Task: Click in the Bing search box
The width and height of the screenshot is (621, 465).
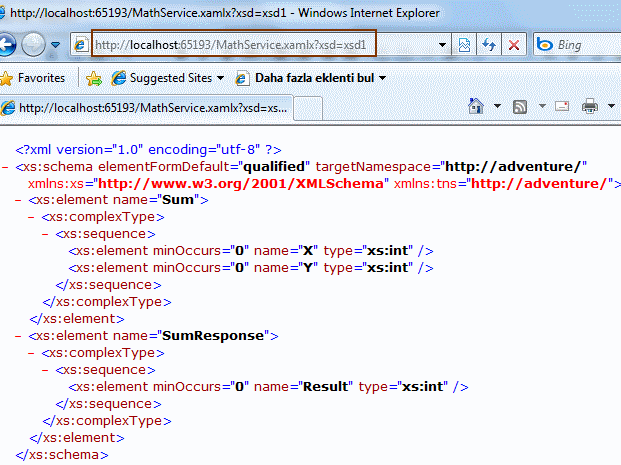Action: [585, 45]
